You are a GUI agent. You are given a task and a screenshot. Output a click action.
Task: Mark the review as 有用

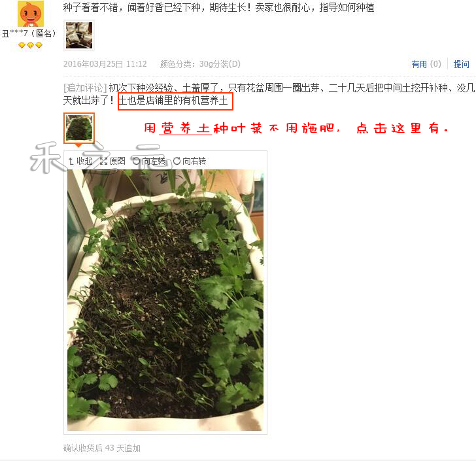pyautogui.click(x=426, y=64)
